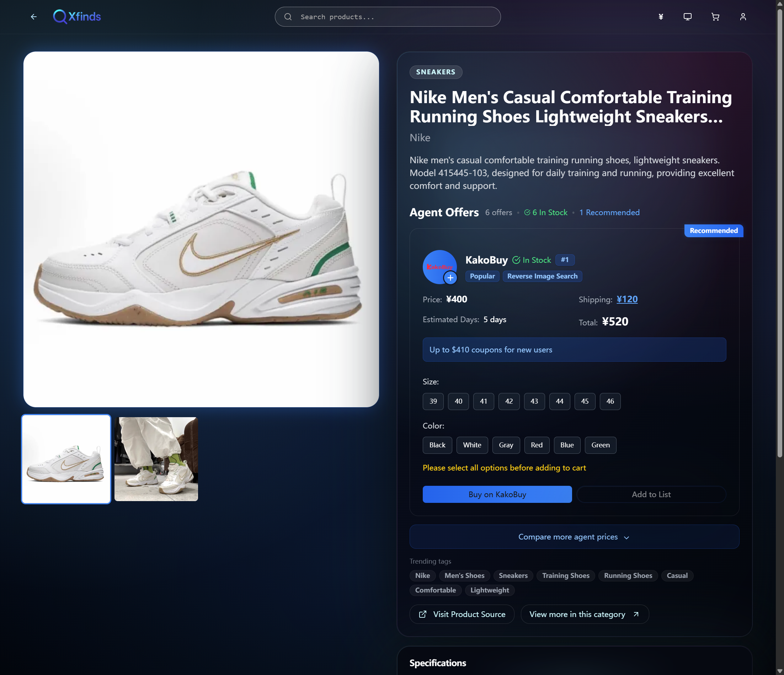Open the shopping cart
The width and height of the screenshot is (784, 675).
coord(715,17)
